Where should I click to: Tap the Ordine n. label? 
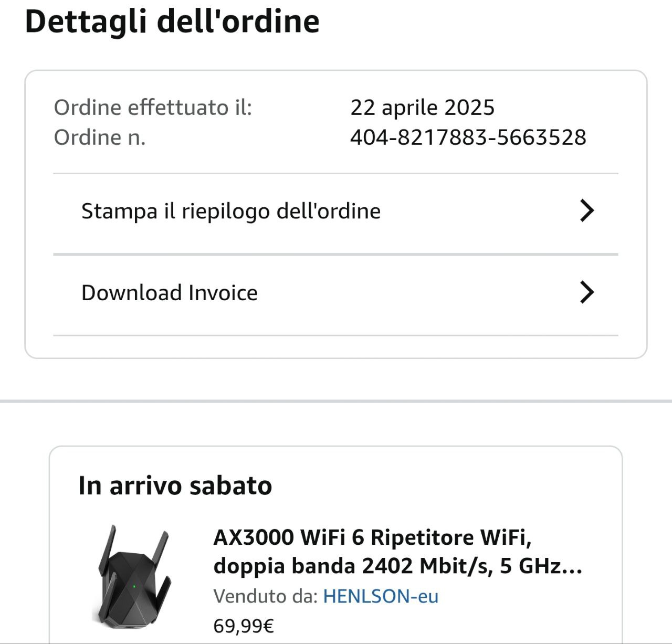point(100,138)
